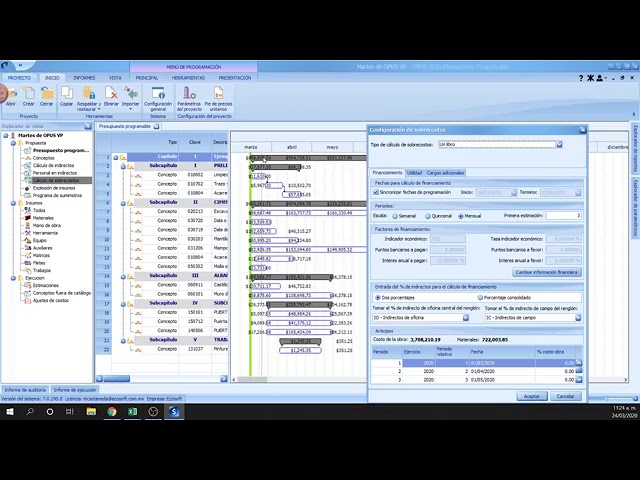Viewport: 640px width, 480px height.
Task: Open Pie de precios unitarios
Action: [x=218, y=98]
